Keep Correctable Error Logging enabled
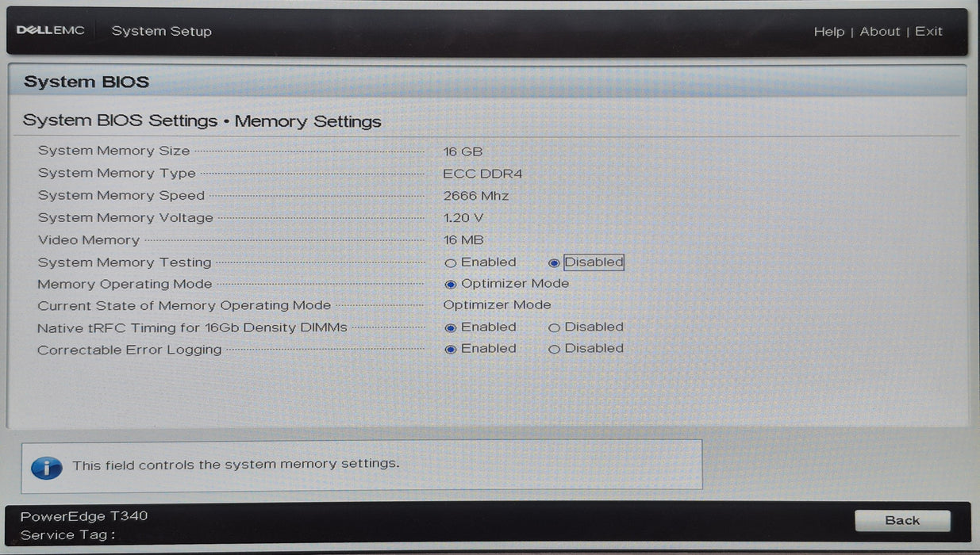The image size is (980, 555). (x=451, y=349)
